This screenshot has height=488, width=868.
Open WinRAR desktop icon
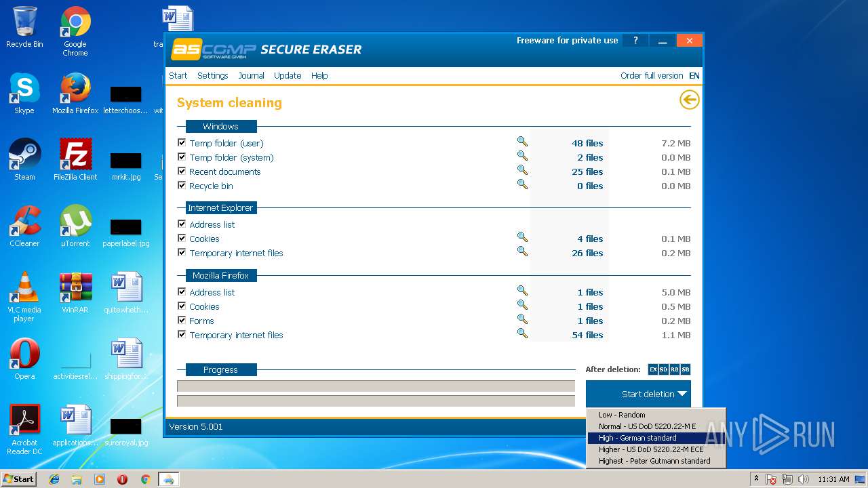click(75, 293)
